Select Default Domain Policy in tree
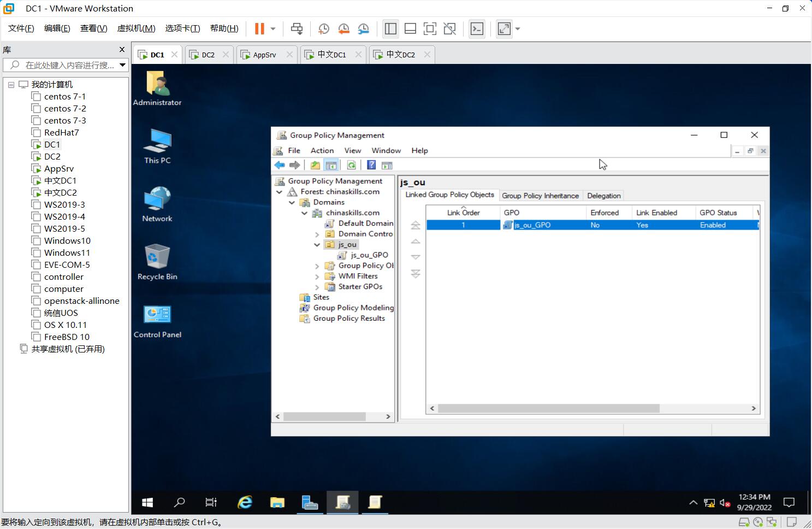 click(359, 223)
